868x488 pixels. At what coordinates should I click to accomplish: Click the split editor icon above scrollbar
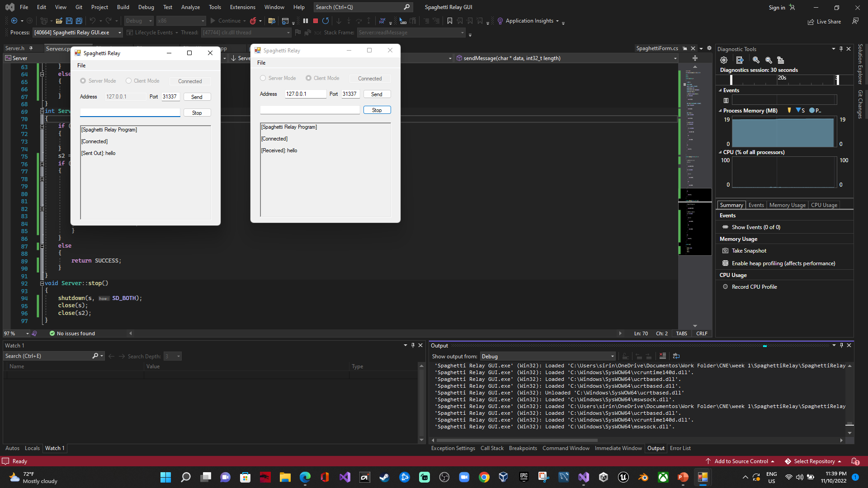[695, 58]
